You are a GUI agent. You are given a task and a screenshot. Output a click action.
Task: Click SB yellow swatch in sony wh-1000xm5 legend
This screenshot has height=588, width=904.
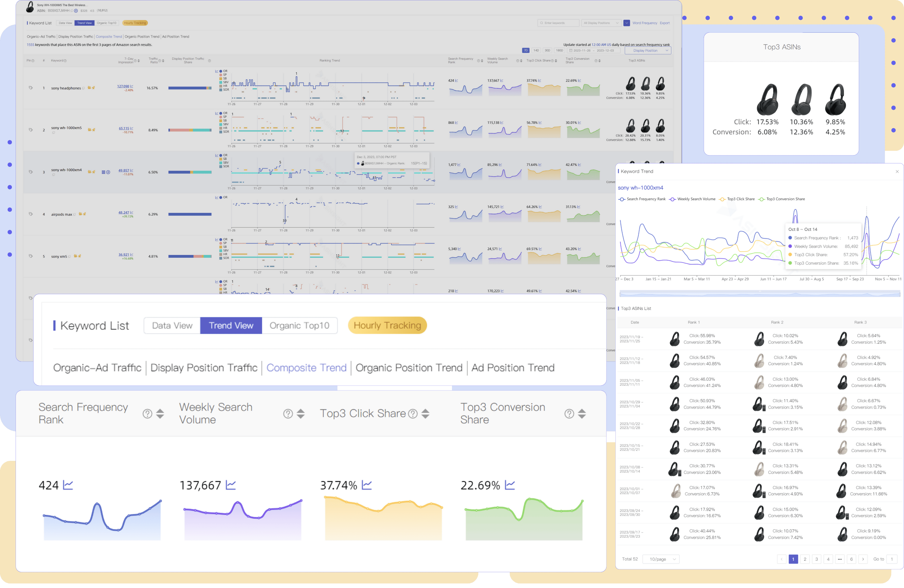(x=221, y=120)
